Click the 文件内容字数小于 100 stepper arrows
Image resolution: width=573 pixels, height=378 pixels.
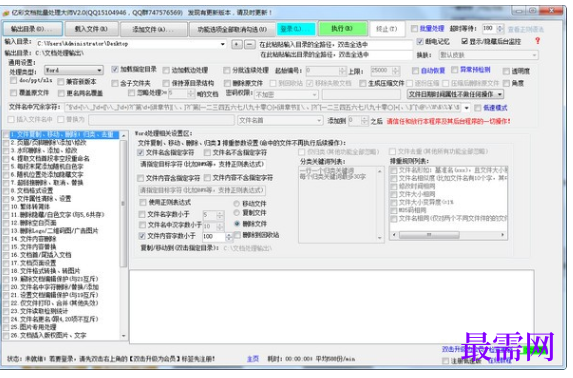click(229, 237)
